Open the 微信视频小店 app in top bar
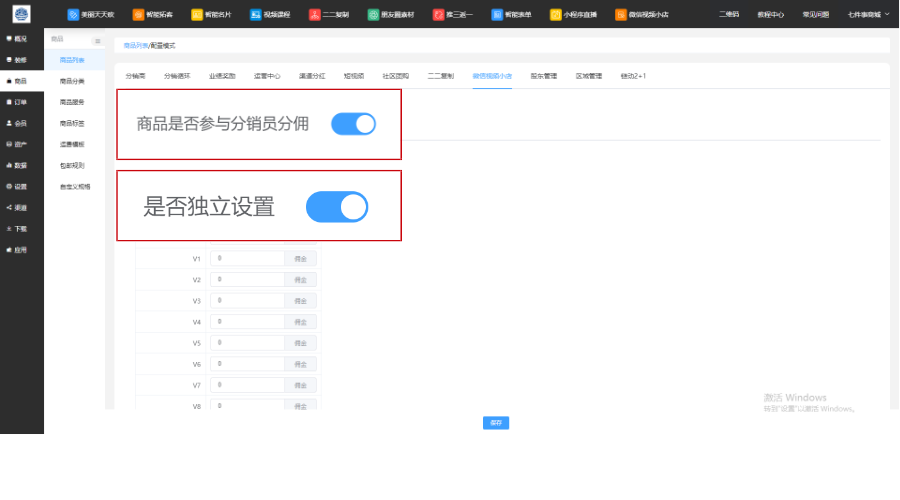900x500 pixels. (641, 14)
